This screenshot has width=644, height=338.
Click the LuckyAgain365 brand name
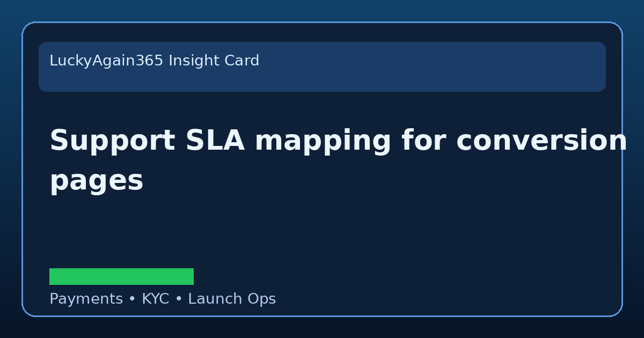tap(106, 61)
